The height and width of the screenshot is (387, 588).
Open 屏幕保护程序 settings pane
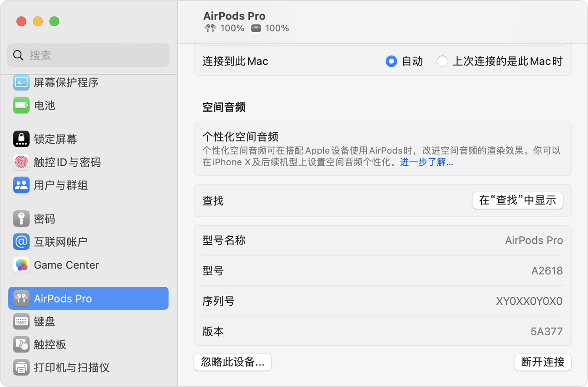point(88,82)
